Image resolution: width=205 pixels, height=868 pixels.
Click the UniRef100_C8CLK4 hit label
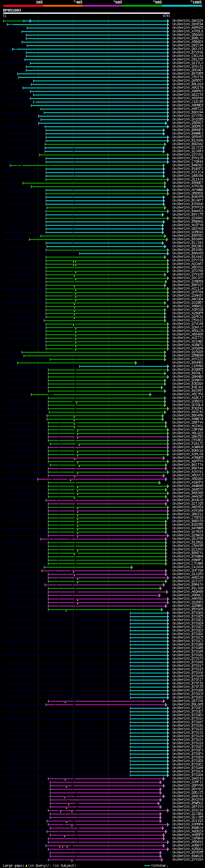click(x=187, y=56)
